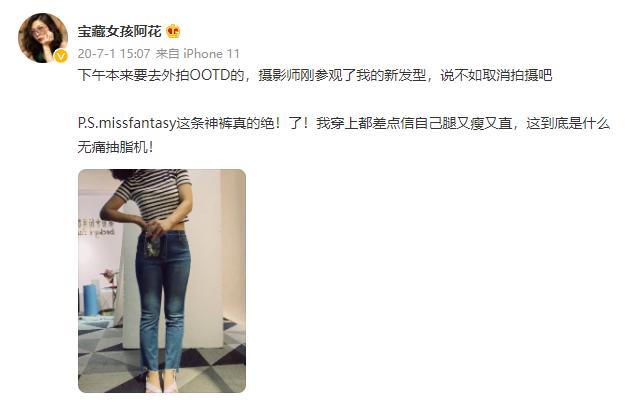Click the crown membership icon beside username

coord(173,31)
